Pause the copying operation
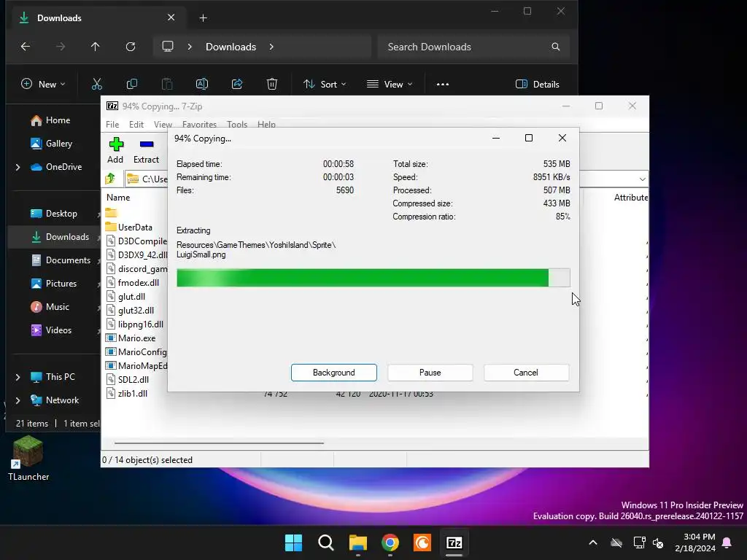The width and height of the screenshot is (747, 560). pyautogui.click(x=430, y=373)
